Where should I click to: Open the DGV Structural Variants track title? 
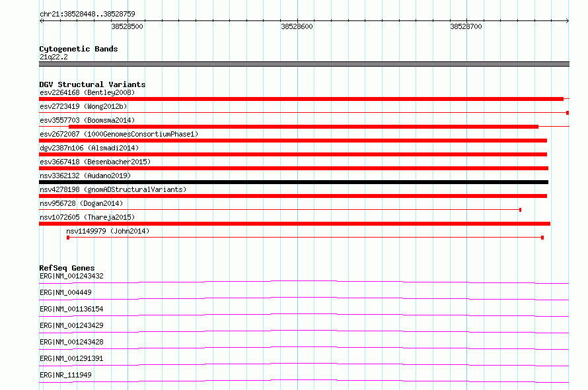pyautogui.click(x=92, y=84)
